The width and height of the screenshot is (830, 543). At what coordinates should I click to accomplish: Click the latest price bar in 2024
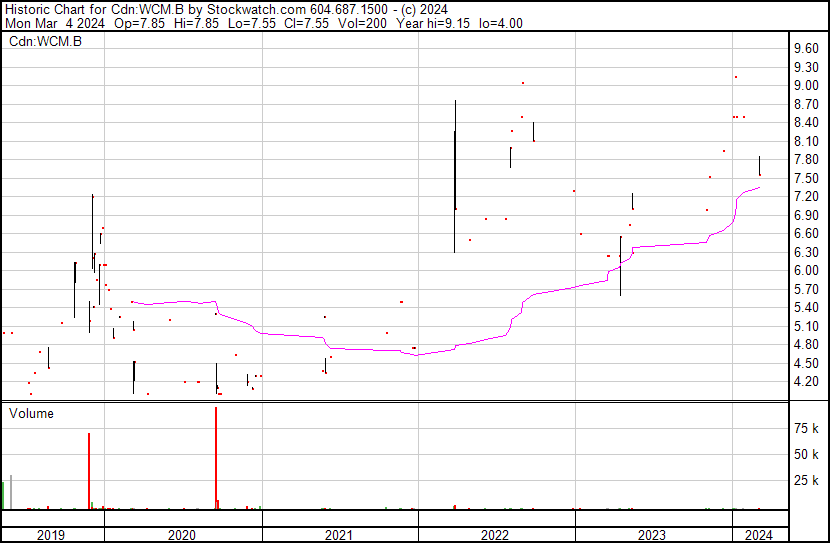pyautogui.click(x=760, y=166)
